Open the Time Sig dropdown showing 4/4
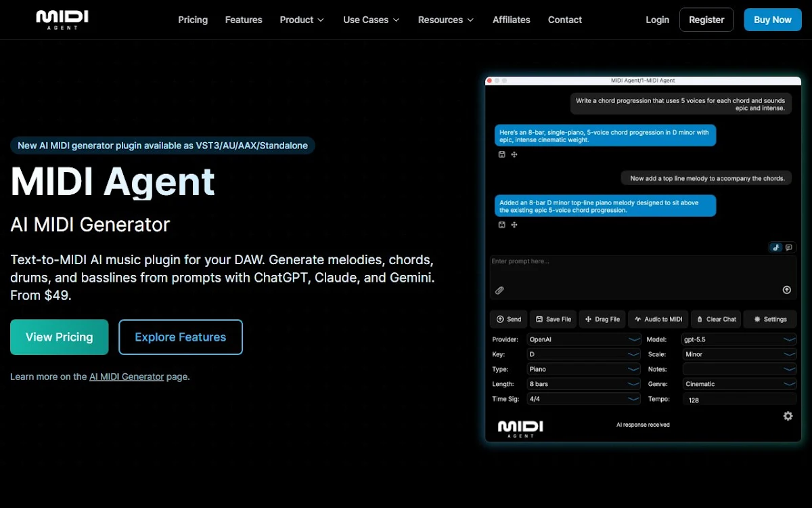Screen dimensions: 812x508 pos(584,399)
